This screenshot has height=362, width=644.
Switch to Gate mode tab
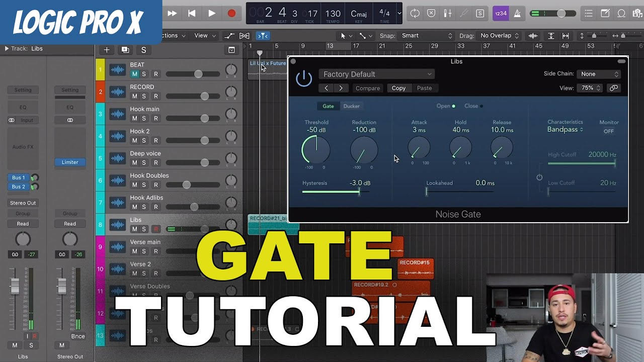328,106
